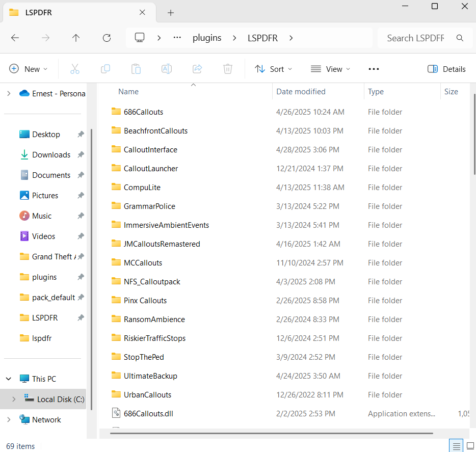Switch to details list view in status bar
The image size is (476, 452).
456,446
